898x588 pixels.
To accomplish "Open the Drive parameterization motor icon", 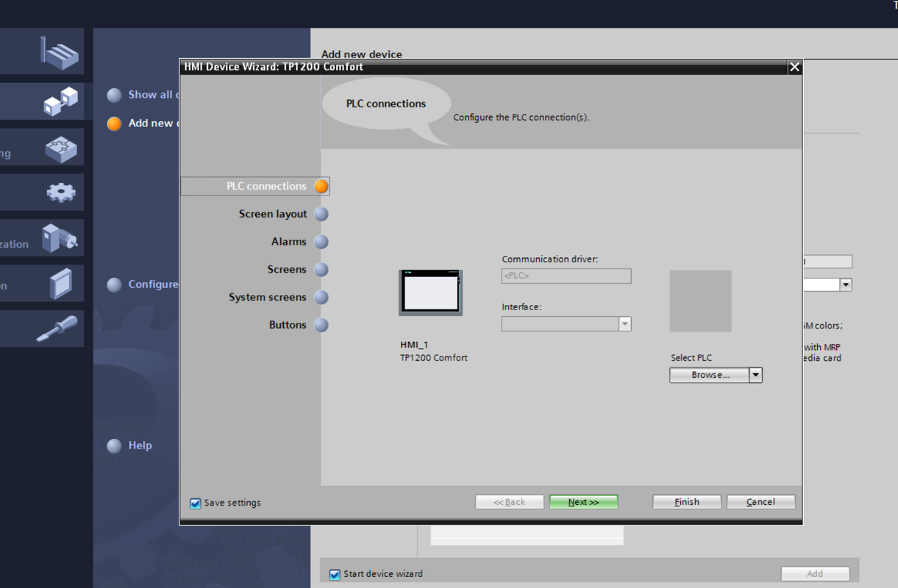I will [60, 238].
